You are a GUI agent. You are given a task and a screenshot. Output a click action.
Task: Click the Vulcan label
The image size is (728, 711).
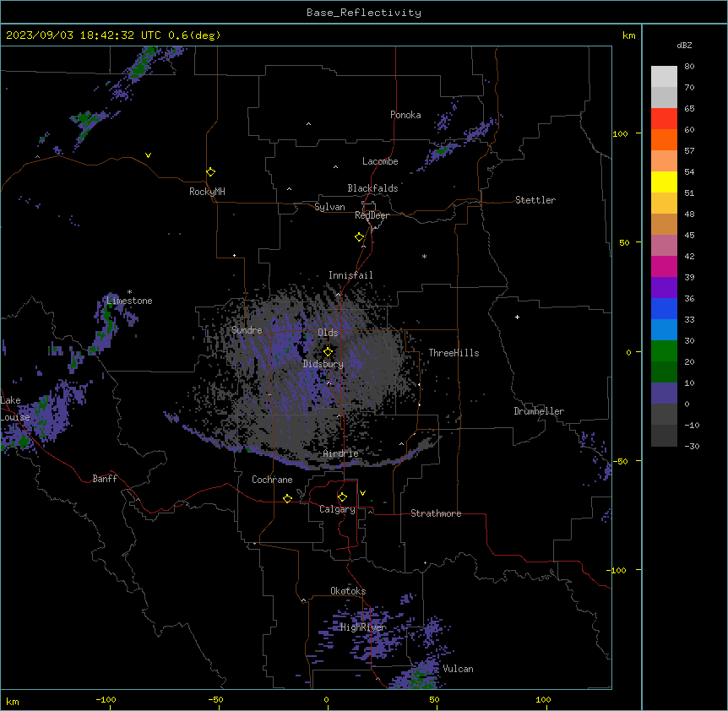pos(458,669)
